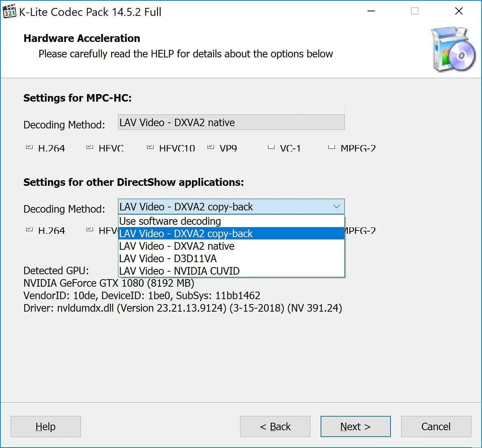The image size is (482, 448).
Task: Click 'Settings for MPC-HC:' heading
Action: pos(77,98)
